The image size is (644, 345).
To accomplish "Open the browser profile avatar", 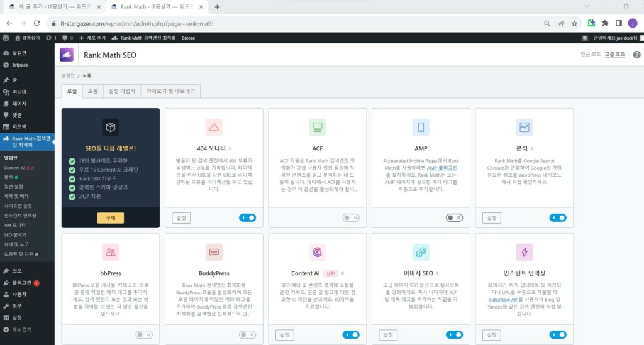I will click(x=633, y=23).
